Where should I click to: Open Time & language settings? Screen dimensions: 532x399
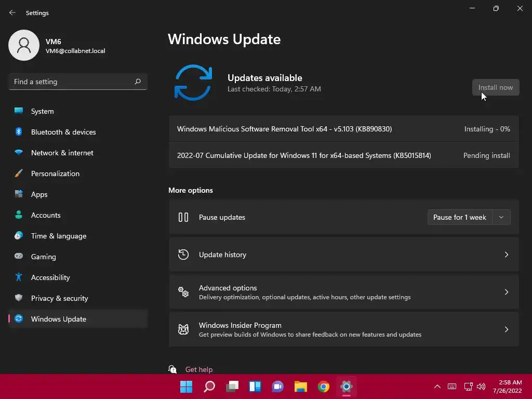[x=78, y=236]
